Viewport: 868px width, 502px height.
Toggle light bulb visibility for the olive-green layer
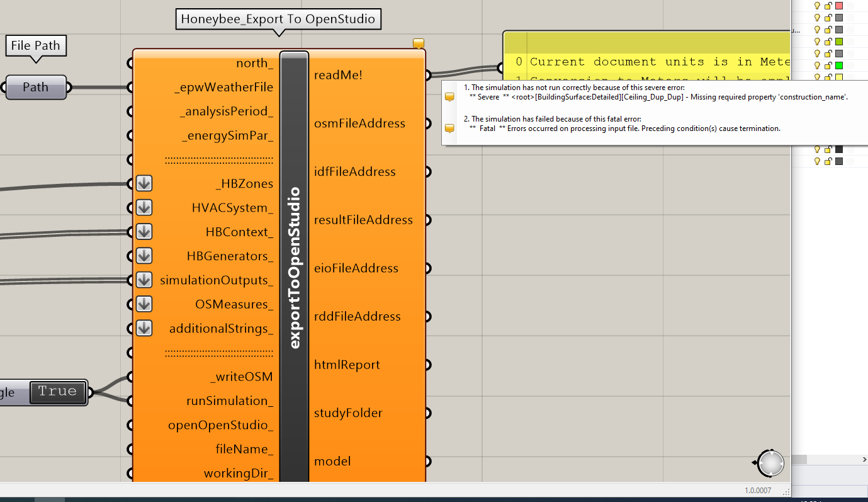pos(818,42)
